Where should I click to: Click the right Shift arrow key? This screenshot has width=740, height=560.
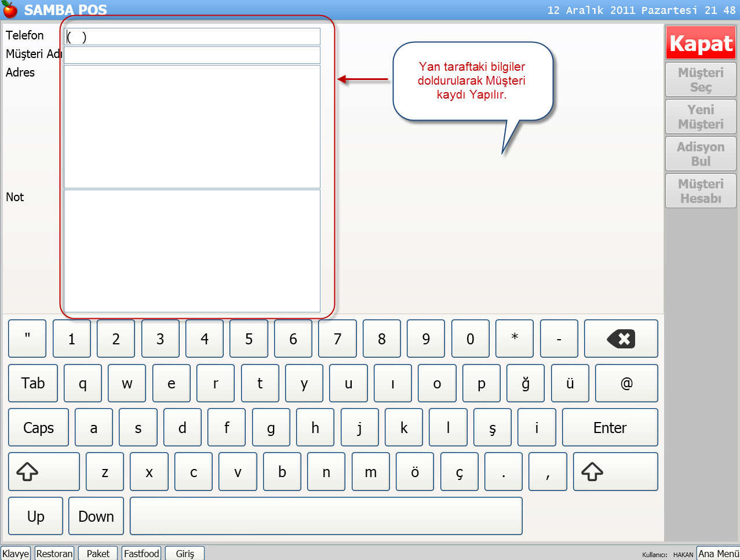click(x=615, y=472)
